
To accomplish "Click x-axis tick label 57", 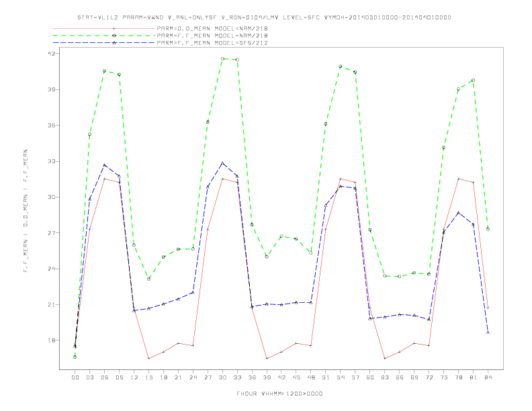I will [x=355, y=377].
